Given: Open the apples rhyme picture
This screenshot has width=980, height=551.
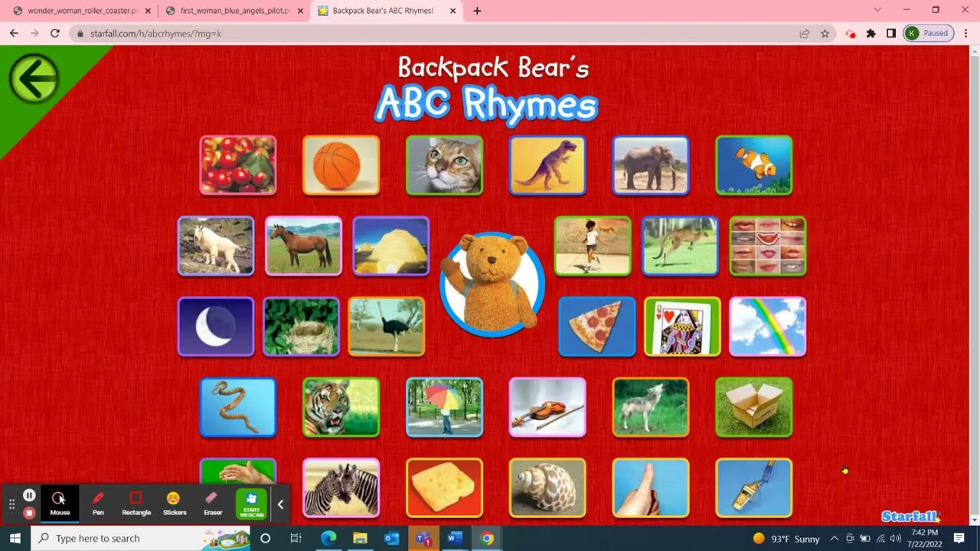Looking at the screenshot, I should tap(238, 165).
